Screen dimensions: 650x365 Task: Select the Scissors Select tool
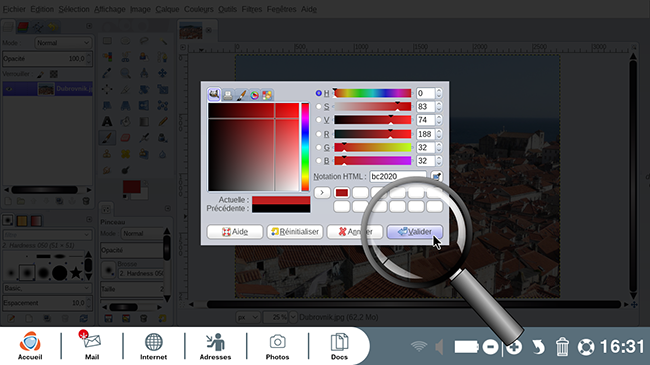(126, 57)
